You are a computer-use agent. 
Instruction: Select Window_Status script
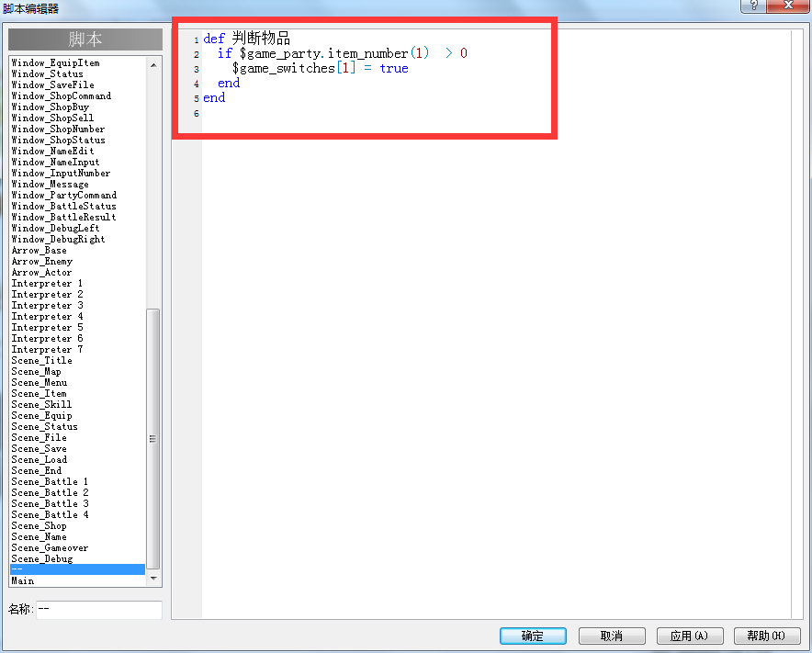point(47,74)
